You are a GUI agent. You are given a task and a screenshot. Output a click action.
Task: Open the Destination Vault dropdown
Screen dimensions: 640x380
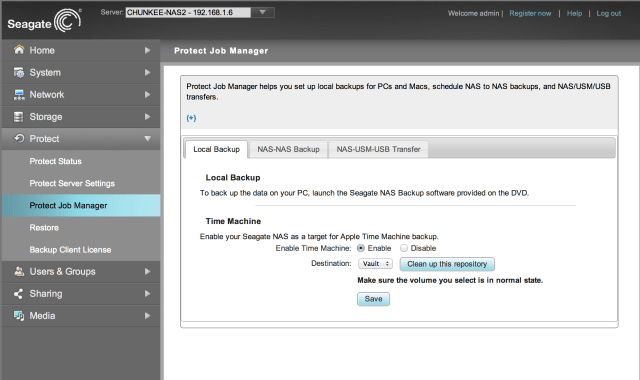(376, 264)
